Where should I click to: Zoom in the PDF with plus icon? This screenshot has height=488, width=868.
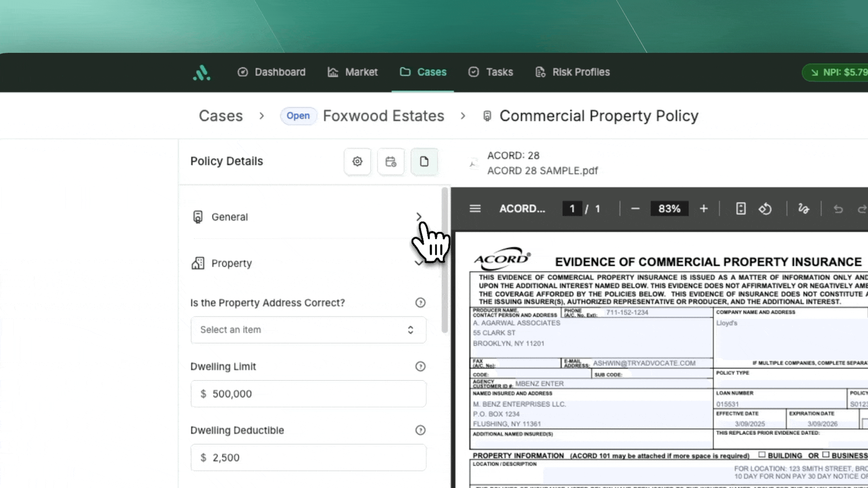(x=703, y=209)
